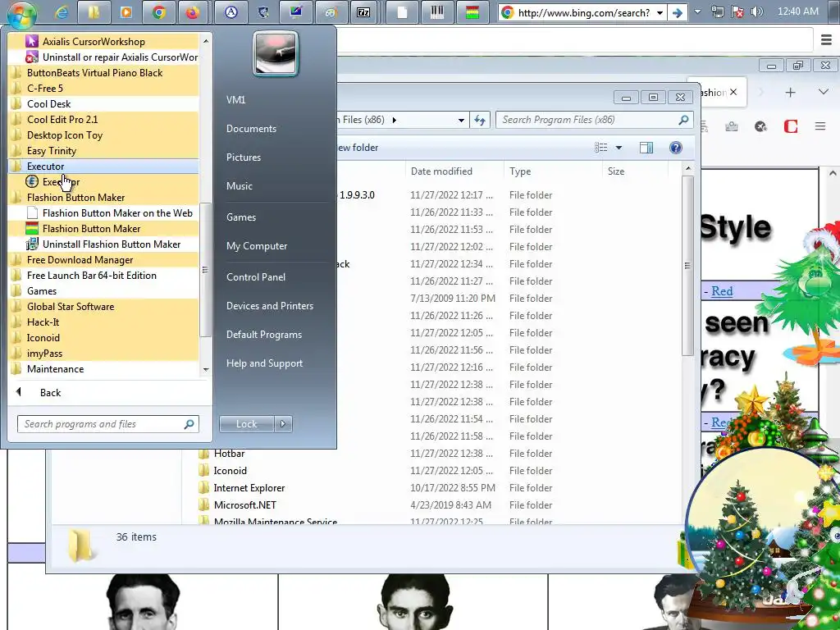Screen dimensions: 840x630
Task: Toggle Explorer preview pane icon
Action: coord(646,148)
